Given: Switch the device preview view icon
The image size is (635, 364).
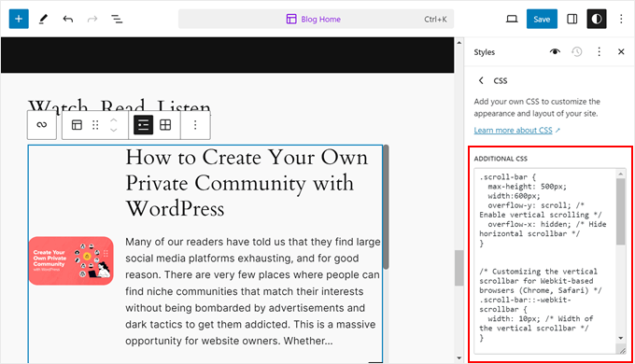Looking at the screenshot, I should tap(512, 19).
